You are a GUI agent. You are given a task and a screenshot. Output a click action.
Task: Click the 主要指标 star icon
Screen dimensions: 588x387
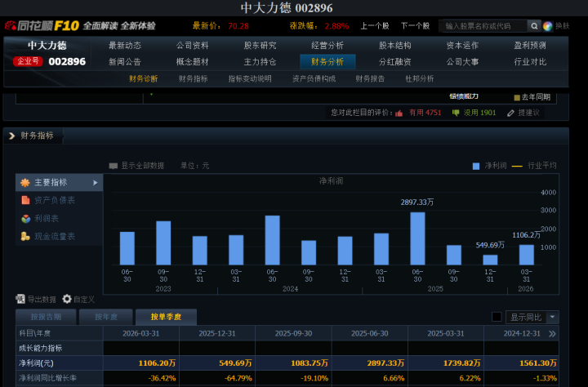point(25,183)
